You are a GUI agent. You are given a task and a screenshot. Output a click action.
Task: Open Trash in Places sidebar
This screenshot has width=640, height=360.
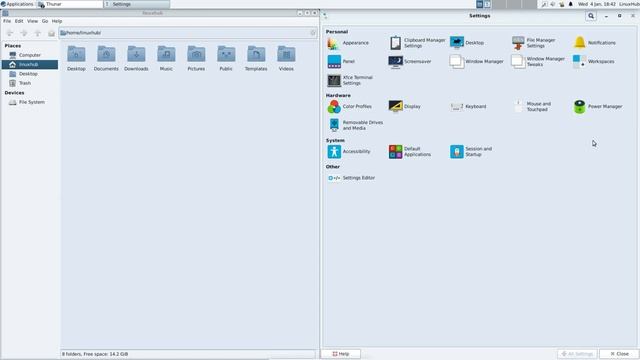tap(29, 83)
